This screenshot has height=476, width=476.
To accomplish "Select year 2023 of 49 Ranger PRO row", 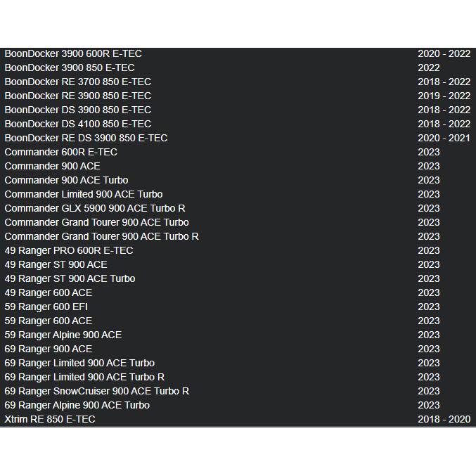I will [x=429, y=250].
